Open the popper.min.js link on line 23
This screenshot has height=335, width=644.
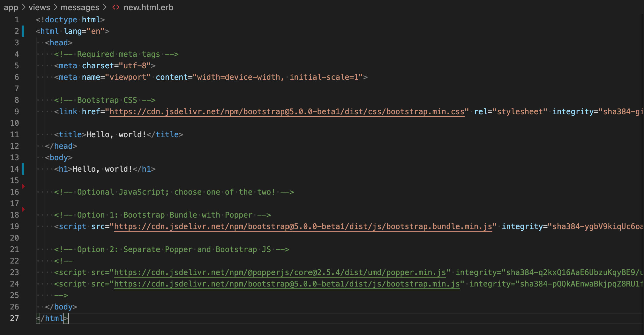[x=281, y=272]
